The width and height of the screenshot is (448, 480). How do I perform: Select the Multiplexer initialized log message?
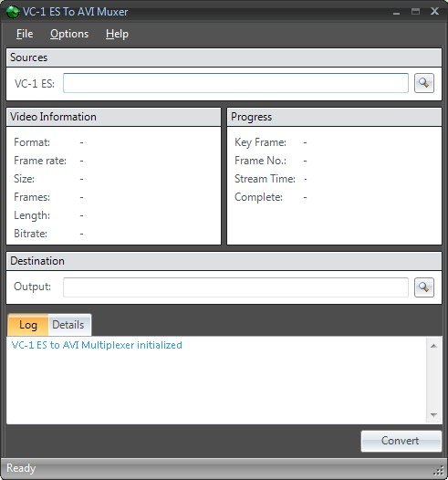click(x=97, y=345)
